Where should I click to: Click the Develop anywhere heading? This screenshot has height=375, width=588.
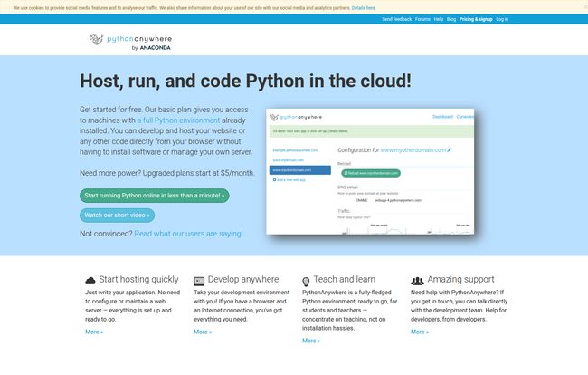(x=243, y=280)
